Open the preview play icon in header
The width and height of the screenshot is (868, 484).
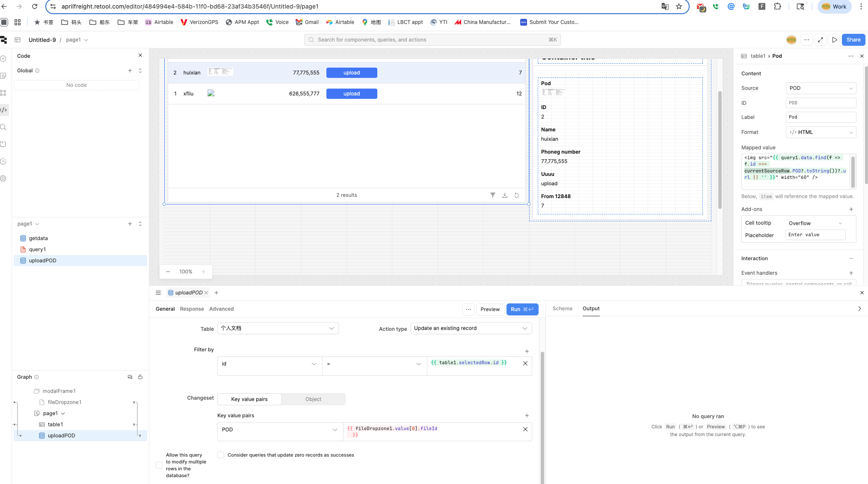coord(834,40)
